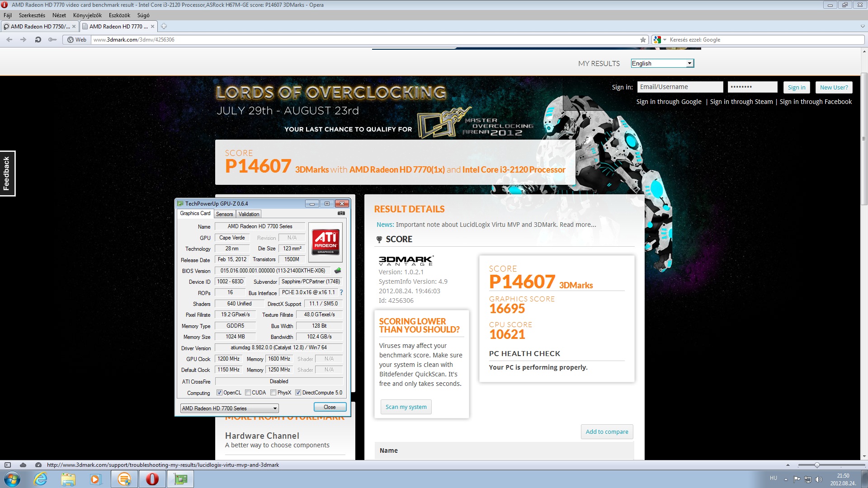
Task: Toggle the OpenCL checkbox
Action: point(219,393)
